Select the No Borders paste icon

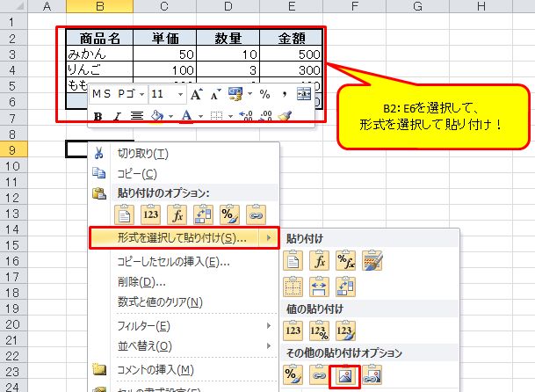point(293,287)
